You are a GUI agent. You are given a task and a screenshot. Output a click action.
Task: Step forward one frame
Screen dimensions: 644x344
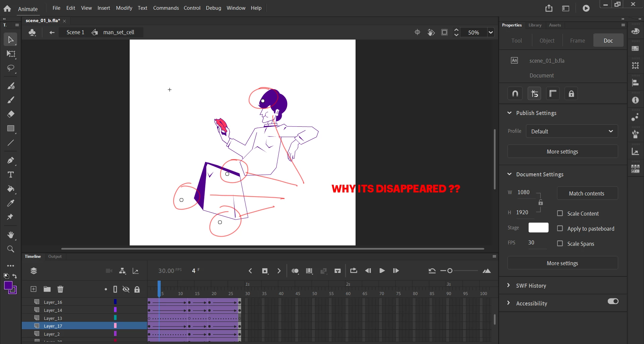click(x=396, y=271)
